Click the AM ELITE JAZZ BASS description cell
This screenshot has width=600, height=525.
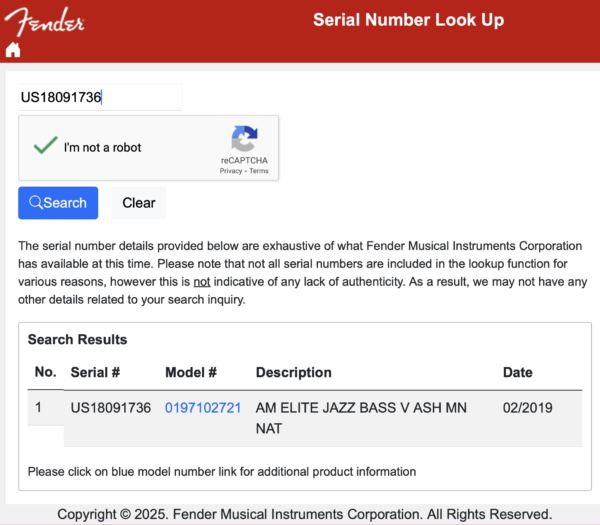[x=361, y=418]
